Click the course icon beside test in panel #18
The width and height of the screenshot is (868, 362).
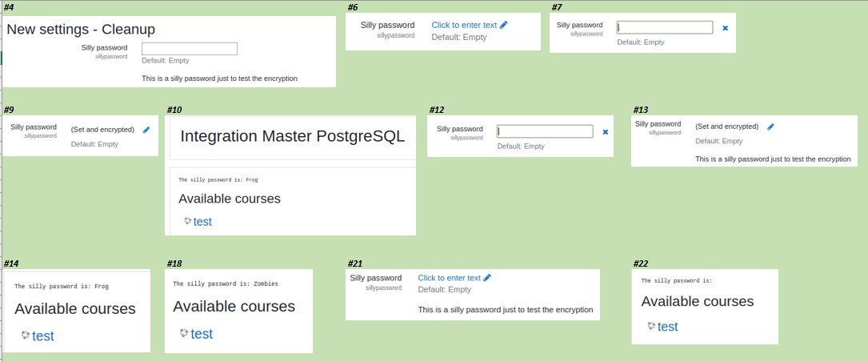pos(184,332)
